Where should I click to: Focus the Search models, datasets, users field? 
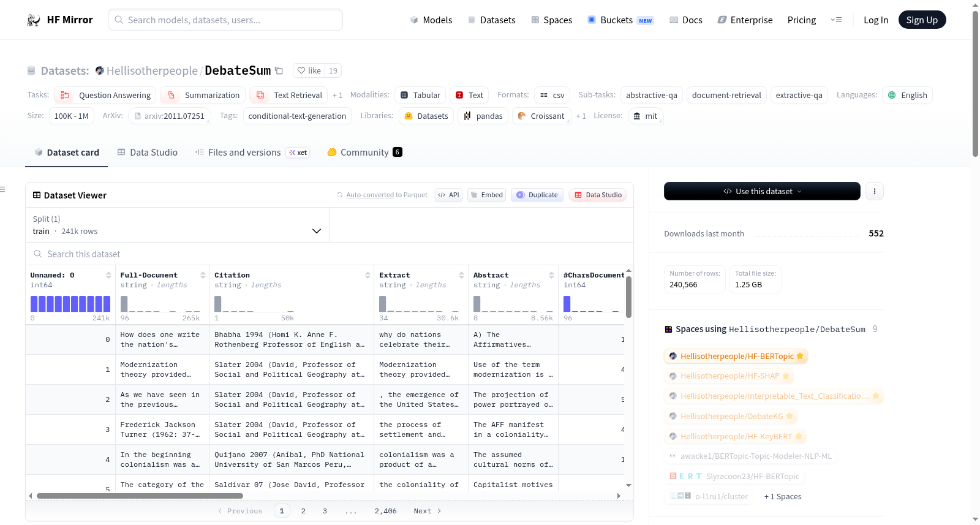(225, 20)
